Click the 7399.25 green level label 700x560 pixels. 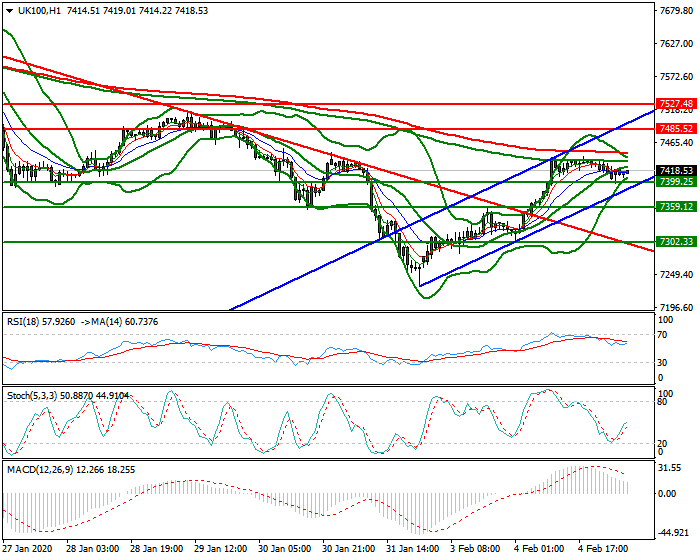pyautogui.click(x=676, y=182)
